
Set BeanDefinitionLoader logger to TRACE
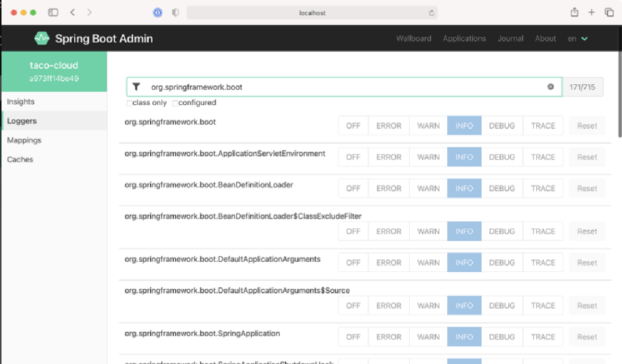coord(543,188)
